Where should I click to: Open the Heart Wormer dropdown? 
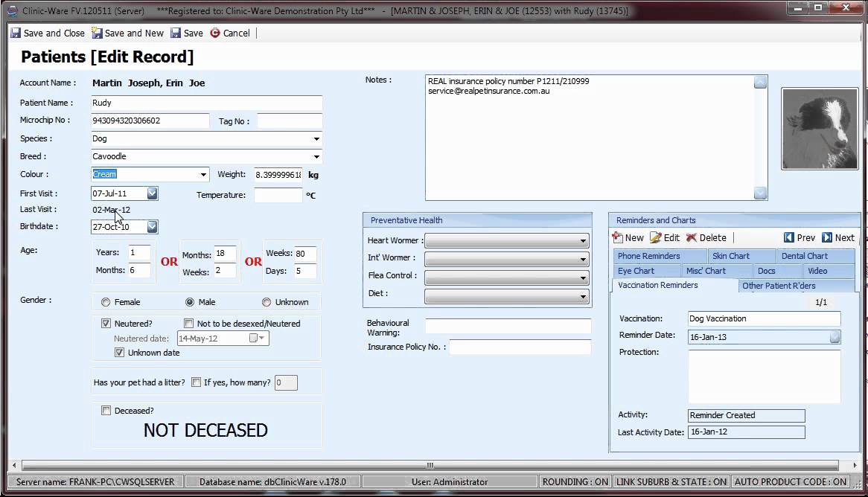[583, 241]
